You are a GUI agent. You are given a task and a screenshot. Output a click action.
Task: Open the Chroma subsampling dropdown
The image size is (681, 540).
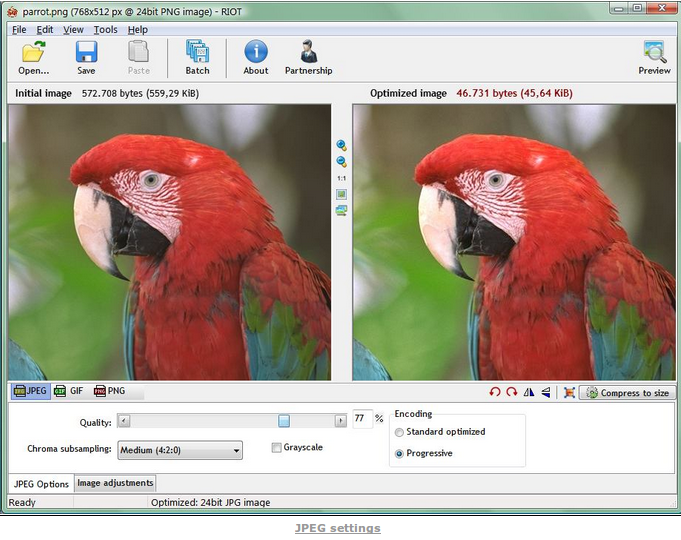180,450
